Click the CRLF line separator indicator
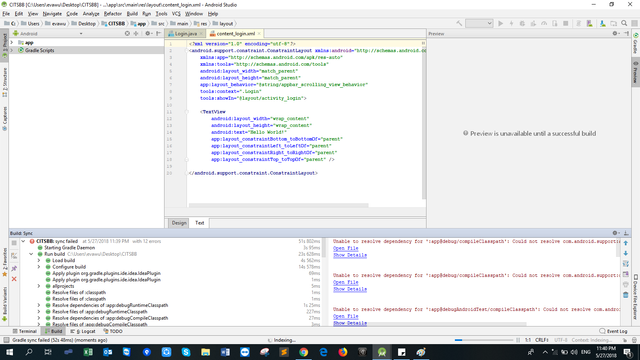 click(542, 340)
